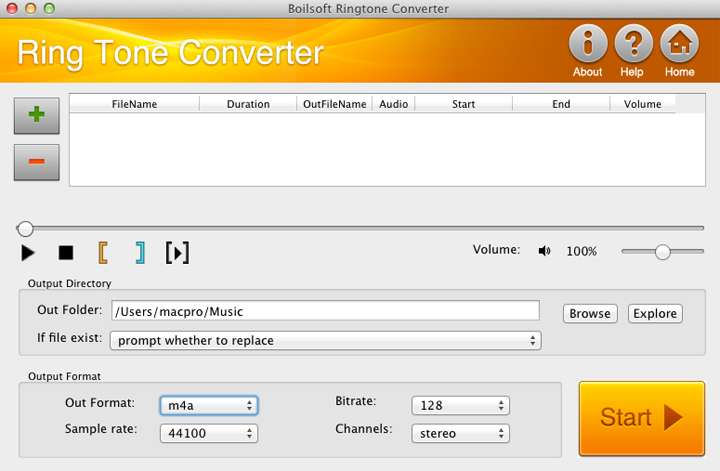The image size is (720, 471).
Task: Set end marker with blue bracket
Action: (140, 252)
